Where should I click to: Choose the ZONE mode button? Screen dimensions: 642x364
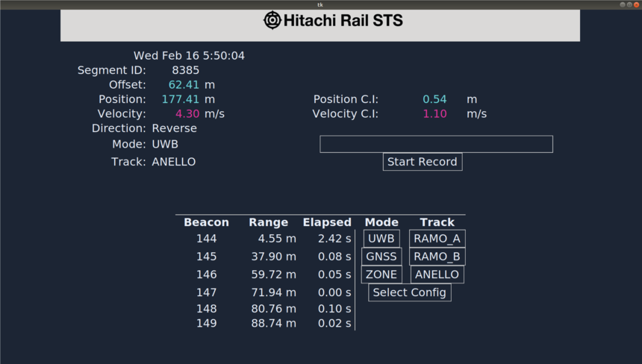tap(381, 274)
